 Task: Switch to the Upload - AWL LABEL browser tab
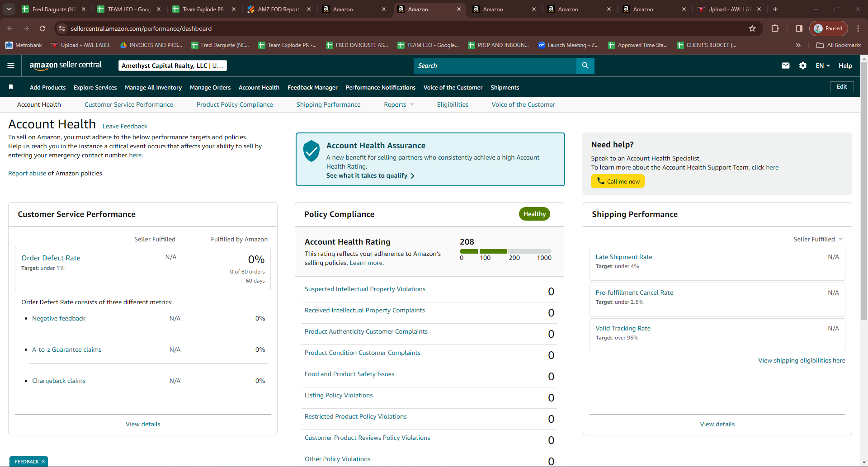pos(729,9)
